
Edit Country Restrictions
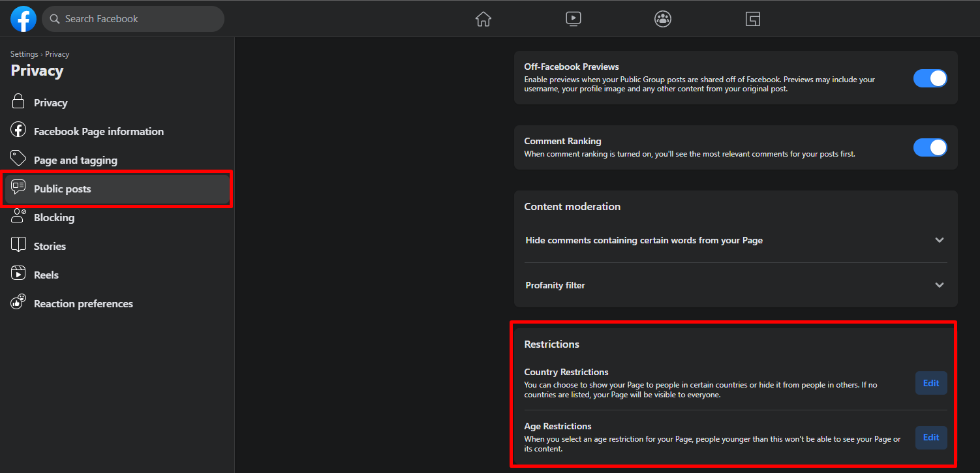pos(931,383)
